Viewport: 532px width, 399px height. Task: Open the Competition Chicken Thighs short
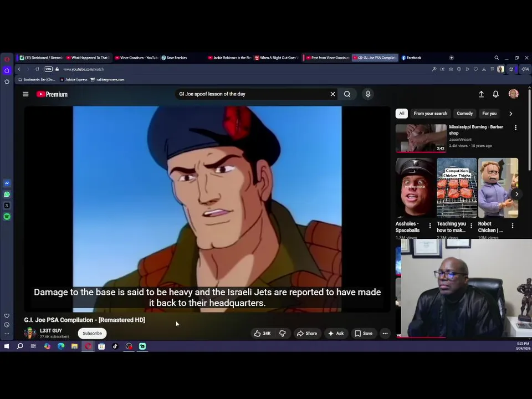[x=457, y=188]
